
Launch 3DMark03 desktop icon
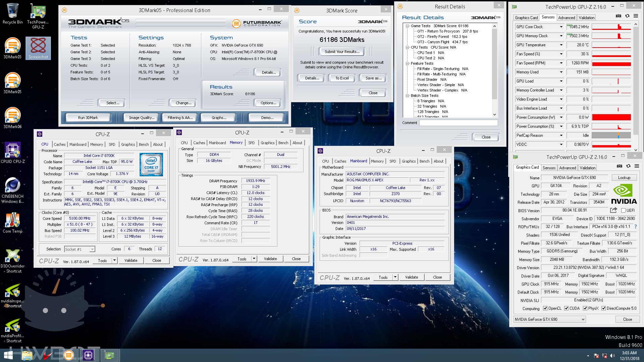coord(13,49)
